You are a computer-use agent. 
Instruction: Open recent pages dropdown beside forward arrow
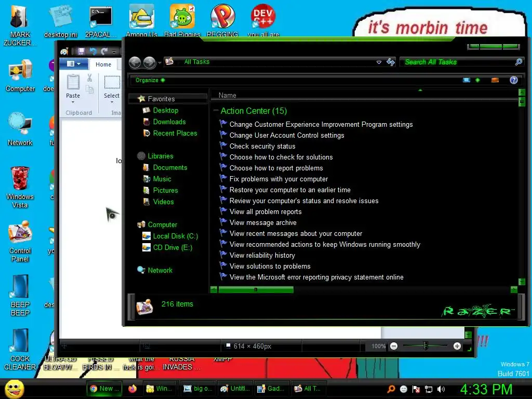(159, 63)
